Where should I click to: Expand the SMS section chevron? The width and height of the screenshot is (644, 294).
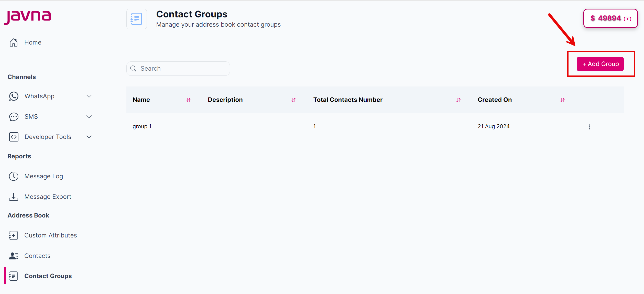89,116
